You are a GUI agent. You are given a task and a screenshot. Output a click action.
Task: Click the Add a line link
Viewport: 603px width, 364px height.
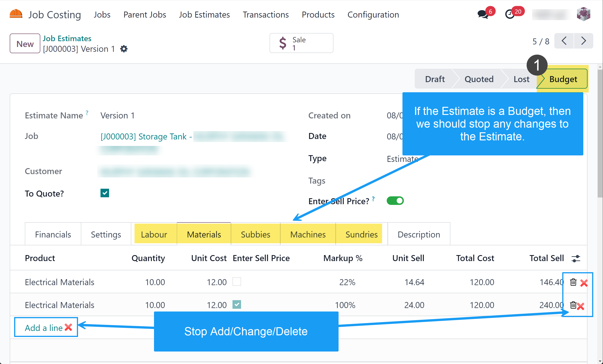tap(44, 328)
